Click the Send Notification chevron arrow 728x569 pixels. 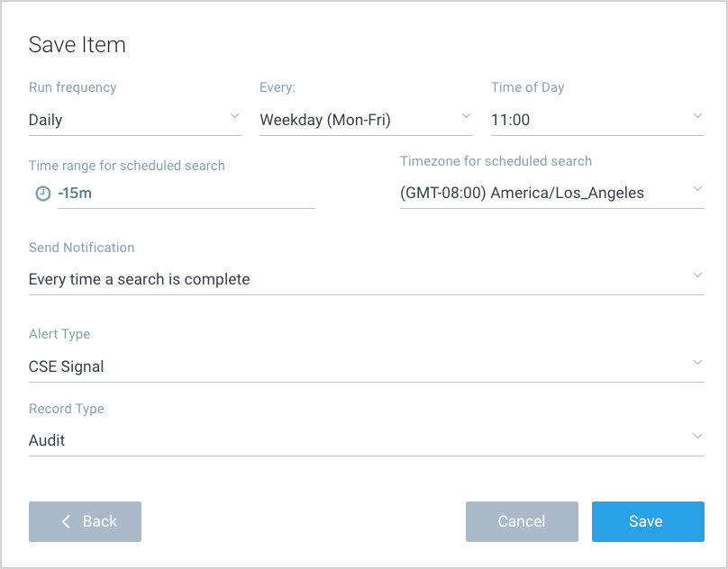(x=697, y=275)
